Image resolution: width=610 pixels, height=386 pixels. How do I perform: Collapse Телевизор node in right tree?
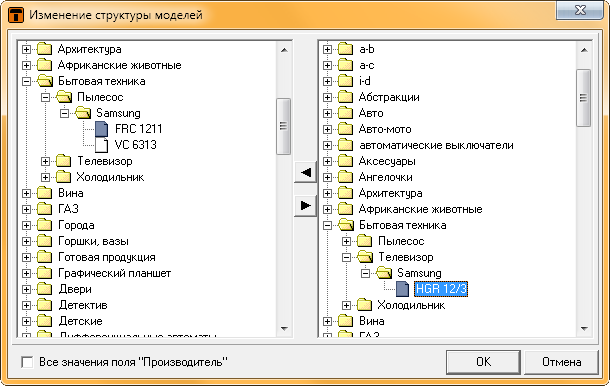point(346,257)
